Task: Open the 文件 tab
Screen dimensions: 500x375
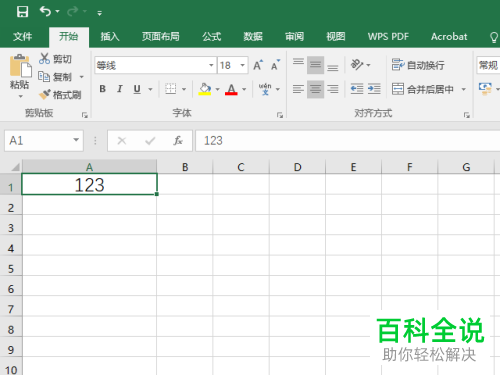Action: [x=23, y=36]
